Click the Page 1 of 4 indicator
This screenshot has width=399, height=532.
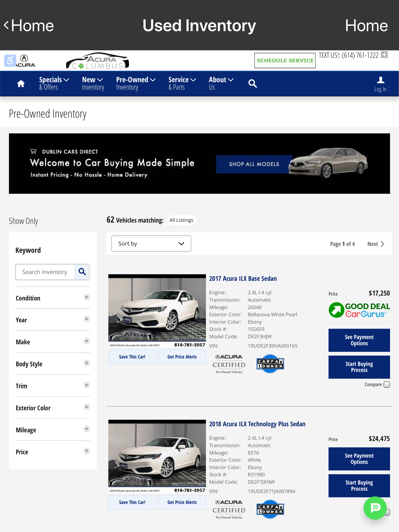pyautogui.click(x=342, y=244)
